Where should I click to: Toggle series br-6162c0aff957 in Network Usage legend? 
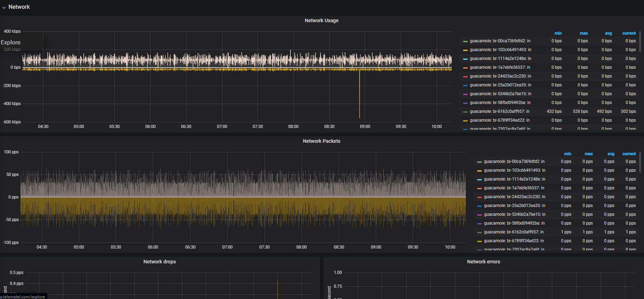coord(499,111)
